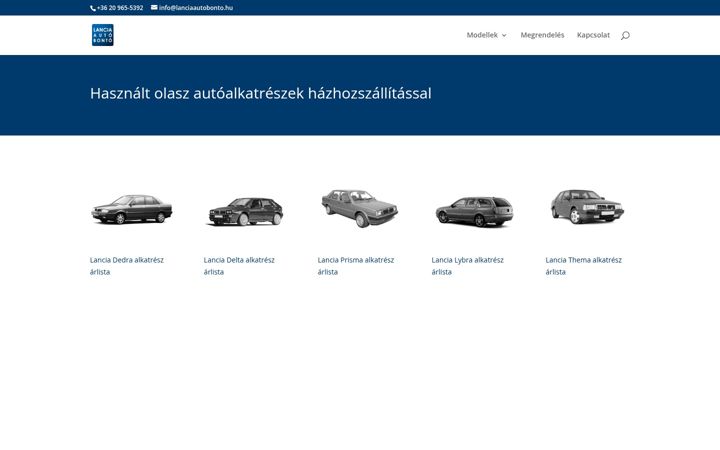This screenshot has height=450, width=720.
Task: Click the envelope email icon
Action: click(154, 7)
